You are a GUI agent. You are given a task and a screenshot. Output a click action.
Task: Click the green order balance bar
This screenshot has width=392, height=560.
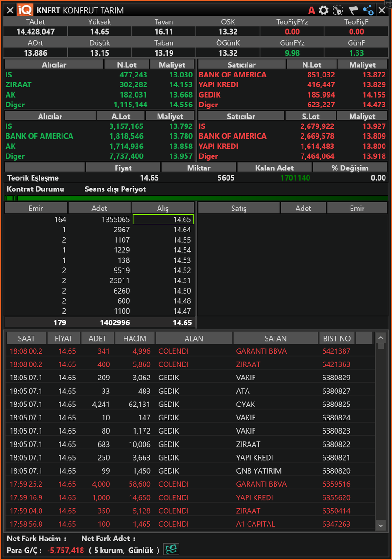pyautogui.click(x=196, y=198)
